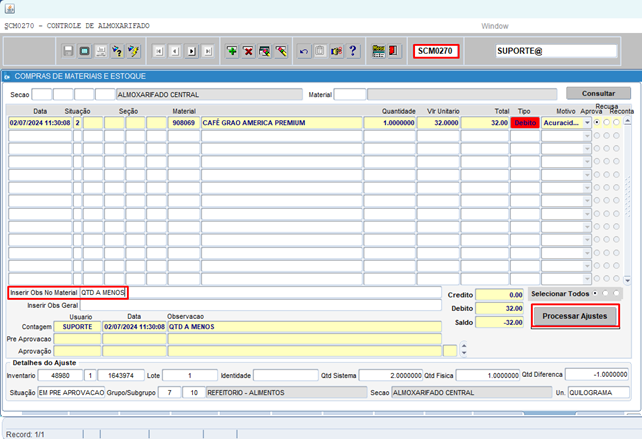Screen dimensions: 642x439
Task: Click the Inventario field showing 48980
Action: click(x=60, y=375)
